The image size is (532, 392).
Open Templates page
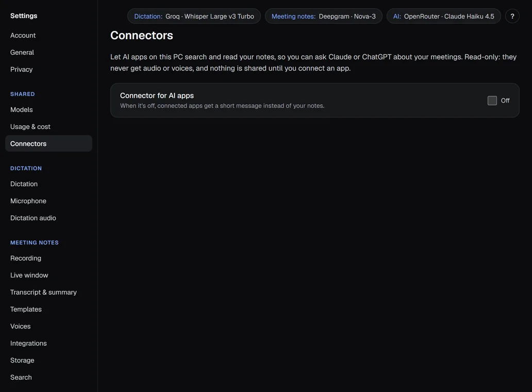(48, 309)
